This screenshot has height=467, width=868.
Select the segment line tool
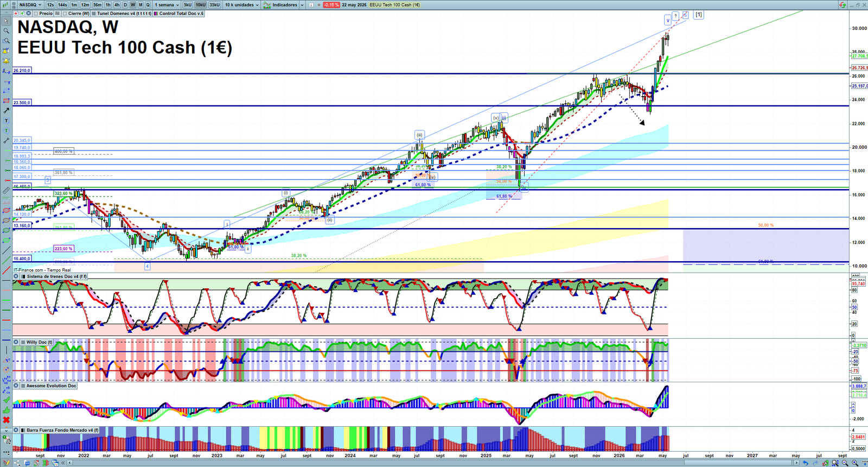click(6, 140)
